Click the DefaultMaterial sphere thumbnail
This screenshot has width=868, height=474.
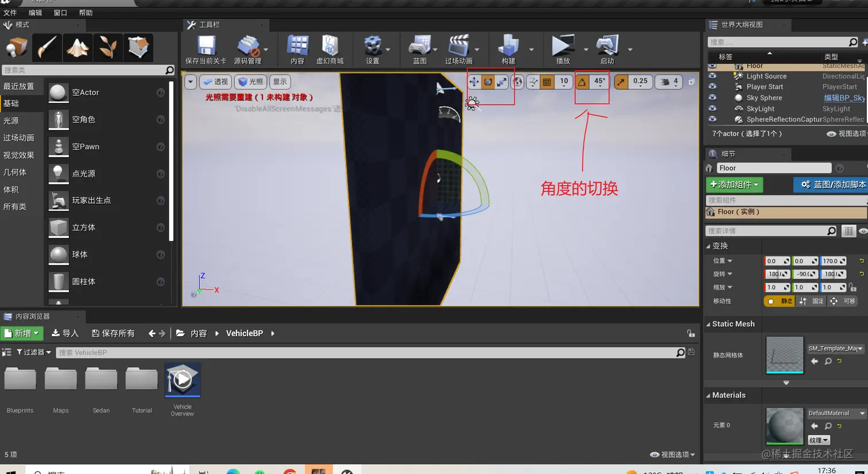(785, 426)
